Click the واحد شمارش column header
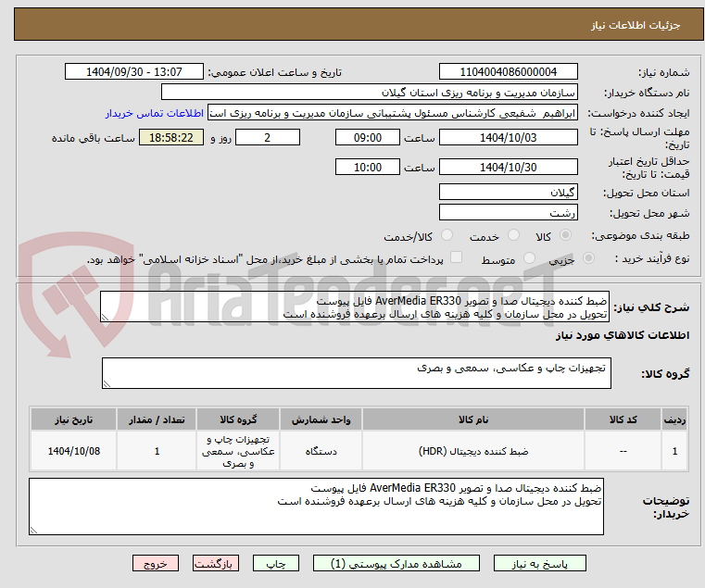Screen dimensions: 705x588 pos(321,419)
